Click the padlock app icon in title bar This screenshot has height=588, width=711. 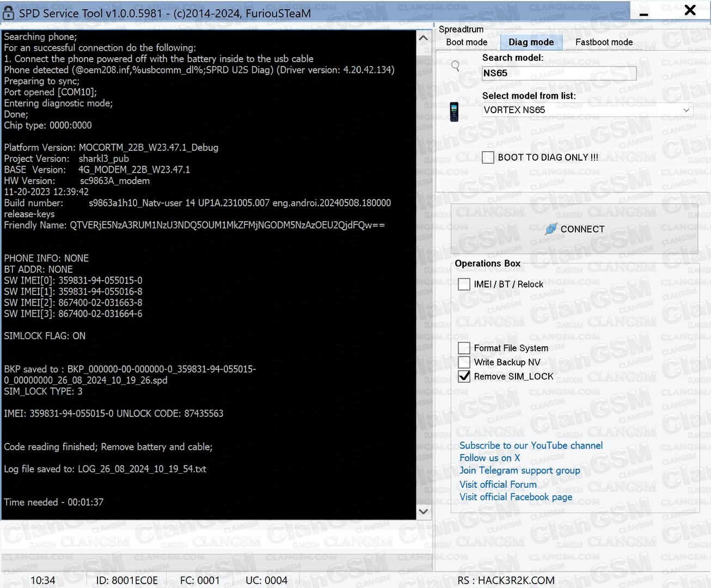coord(8,13)
